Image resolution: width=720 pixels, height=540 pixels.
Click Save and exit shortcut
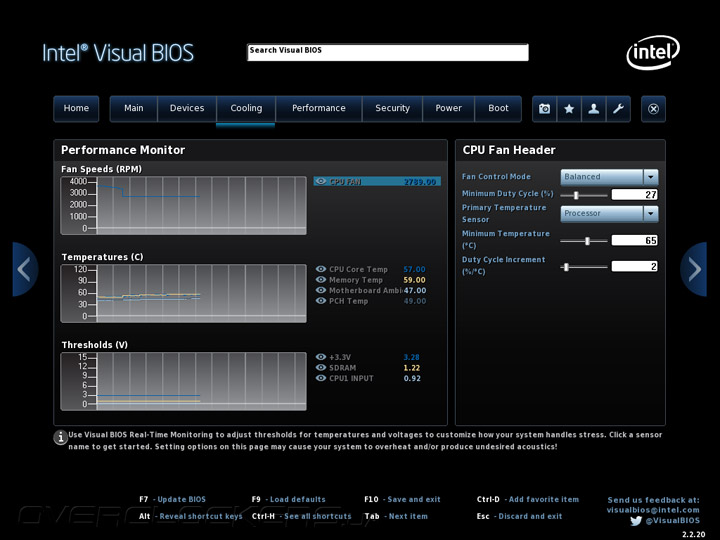414,500
